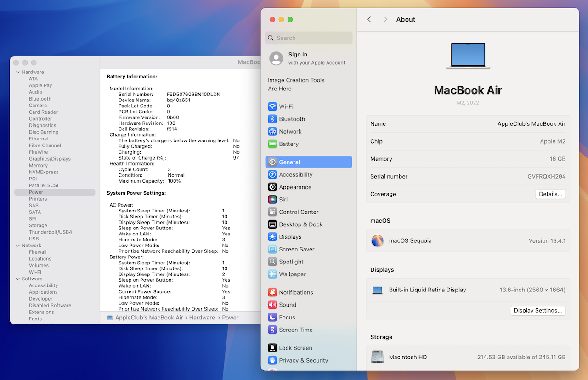The image size is (588, 380).
Task: Select Thunderbolt/USB4 in System Information sidebar
Action: tap(51, 232)
